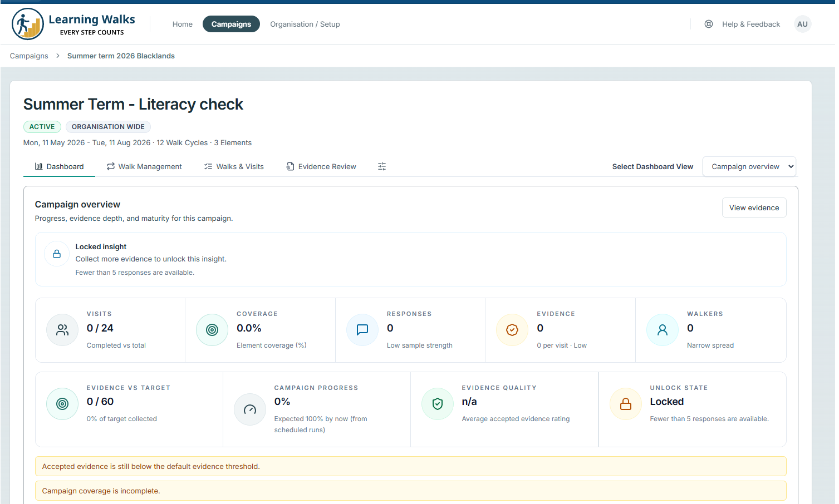Click the Coverage target icon
This screenshot has width=839, height=504.
(212, 330)
